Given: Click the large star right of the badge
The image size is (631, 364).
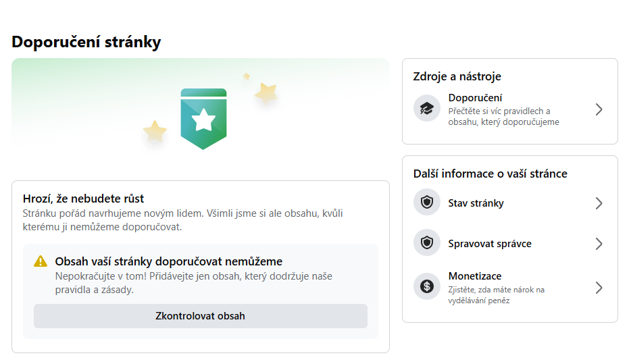Looking at the screenshot, I should 266,93.
